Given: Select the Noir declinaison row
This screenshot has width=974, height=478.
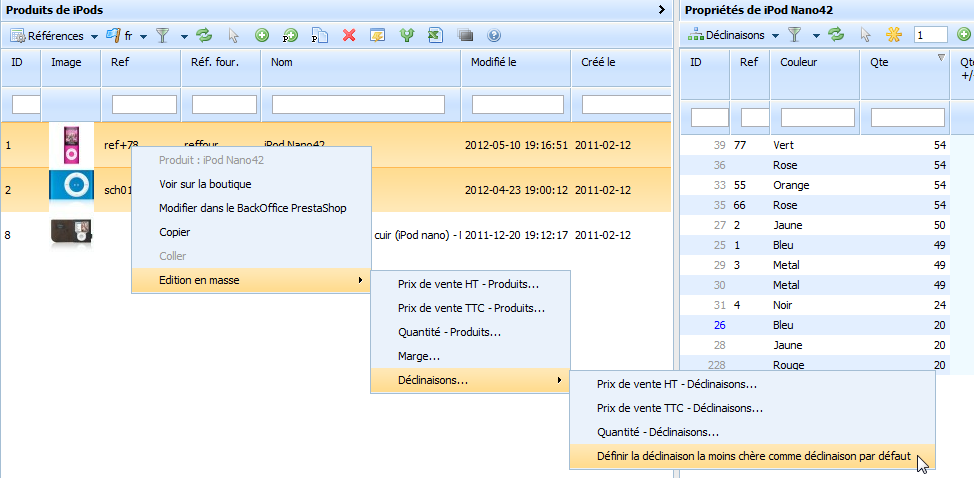Looking at the screenshot, I should click(815, 305).
